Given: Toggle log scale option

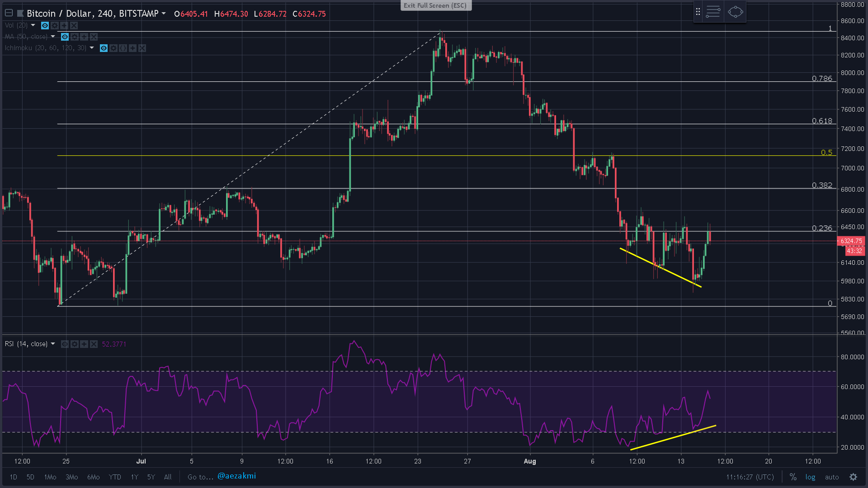Looking at the screenshot, I should 810,477.
